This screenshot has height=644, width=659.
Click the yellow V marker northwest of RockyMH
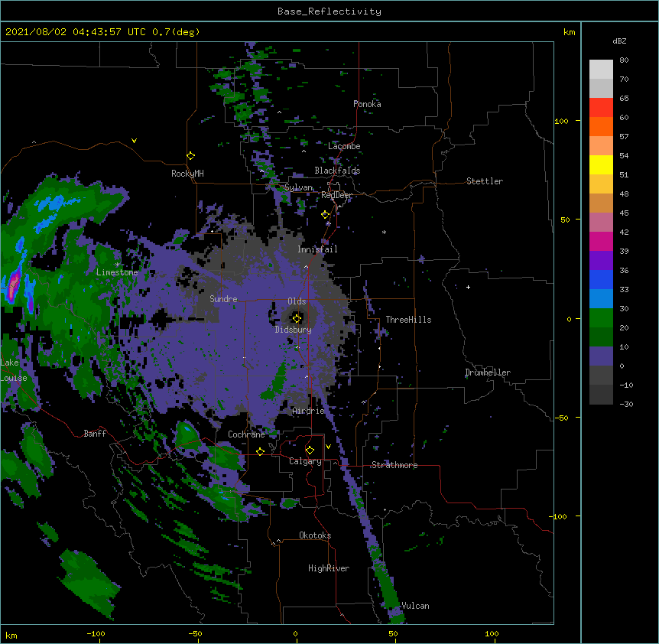(134, 141)
